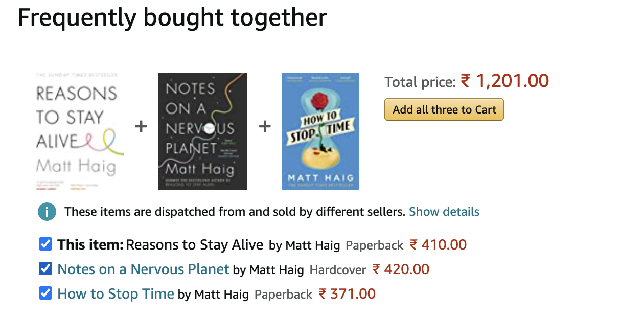Image resolution: width=644 pixels, height=317 pixels.
Task: Open the Notes on a Nervous Planet title link
Action: pyautogui.click(x=143, y=269)
